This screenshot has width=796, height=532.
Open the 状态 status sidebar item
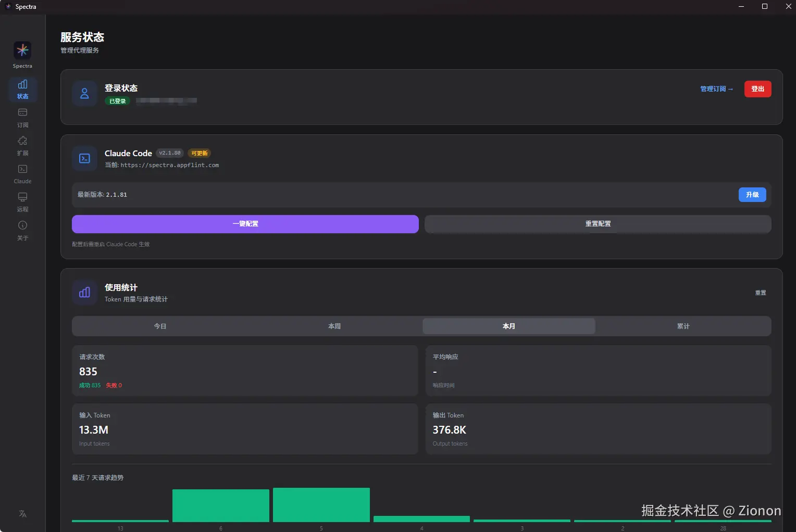click(x=22, y=88)
